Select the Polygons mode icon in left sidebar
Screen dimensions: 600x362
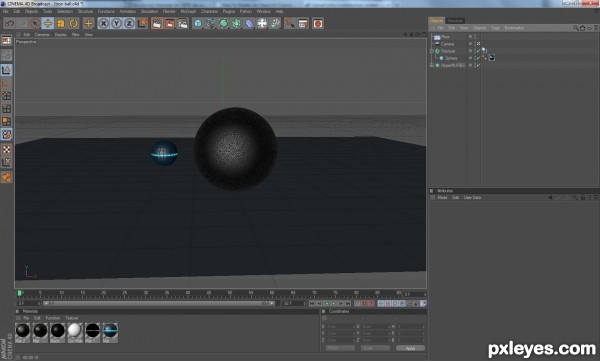coord(7,121)
